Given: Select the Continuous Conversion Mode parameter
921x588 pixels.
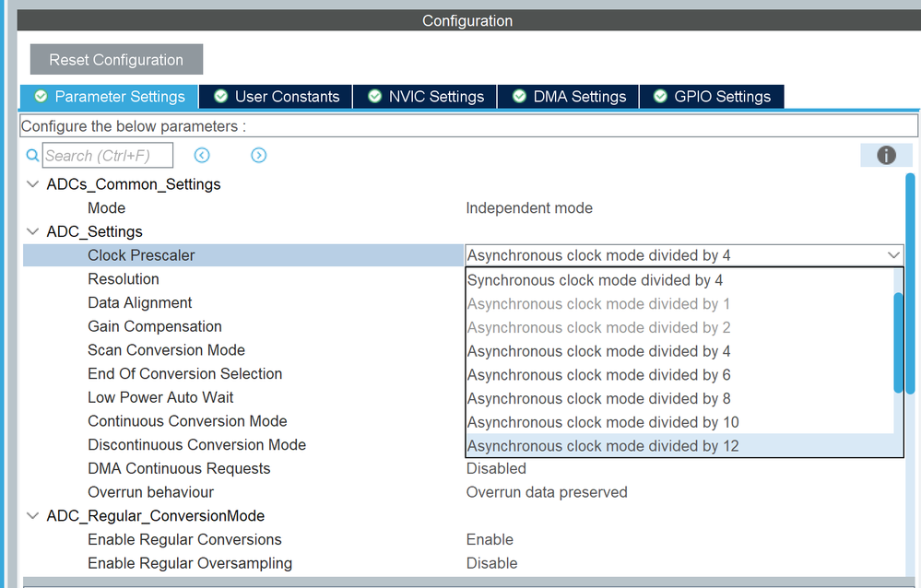Looking at the screenshot, I should point(187,421).
